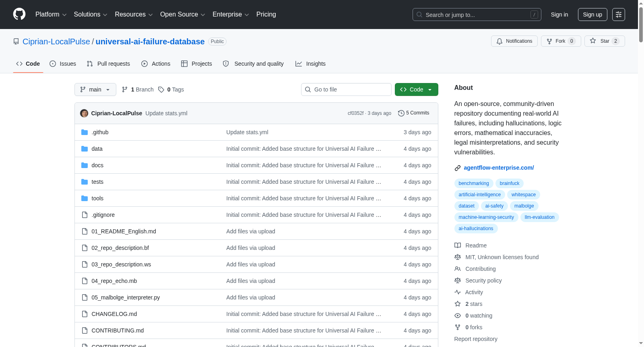
Task: Open the Security and quality tab
Action: 253,64
